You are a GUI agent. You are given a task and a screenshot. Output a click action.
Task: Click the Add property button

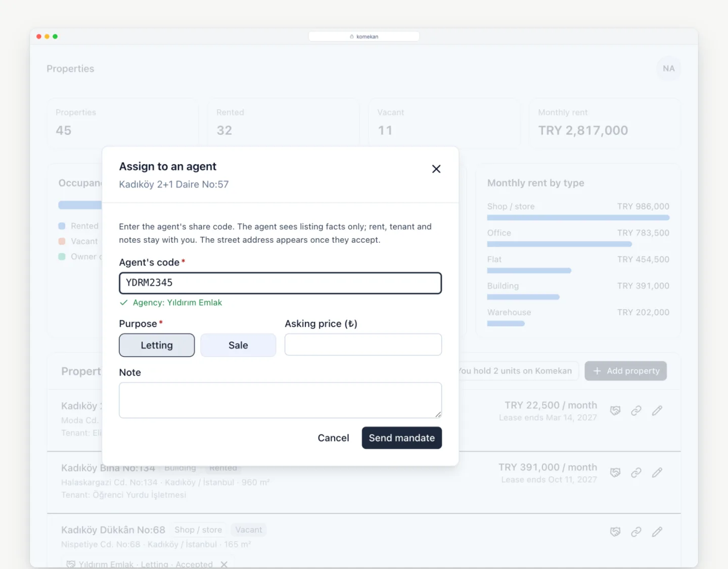(626, 371)
